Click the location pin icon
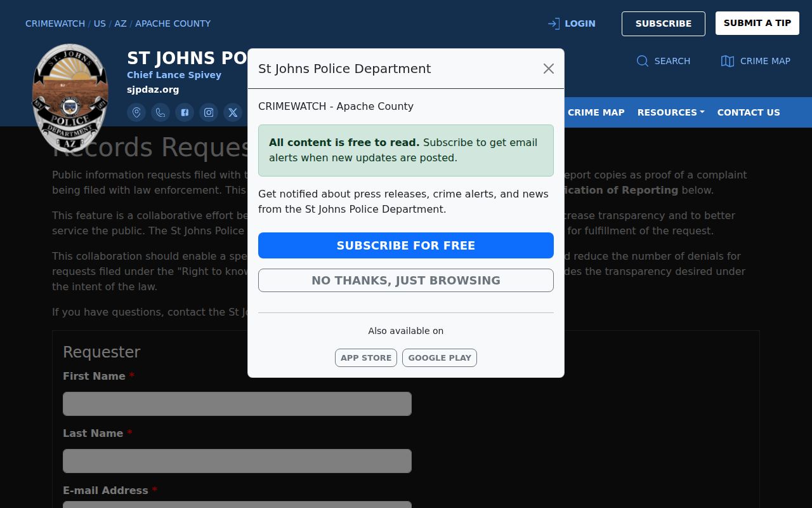The width and height of the screenshot is (812, 508). (136, 112)
